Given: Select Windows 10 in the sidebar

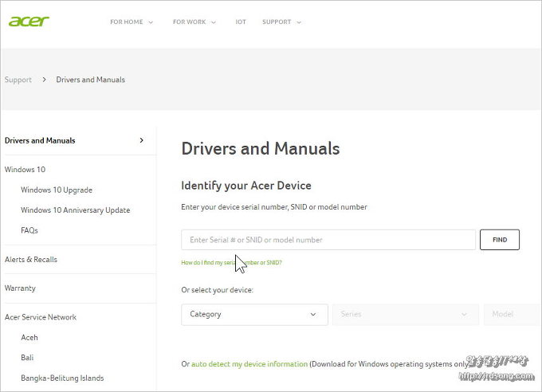Looking at the screenshot, I should (x=25, y=170).
